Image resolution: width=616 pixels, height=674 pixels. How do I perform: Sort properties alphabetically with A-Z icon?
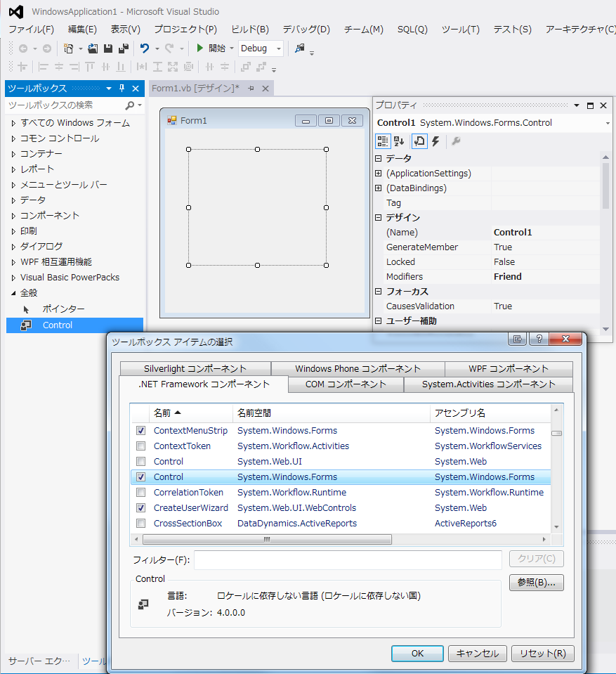[399, 141]
